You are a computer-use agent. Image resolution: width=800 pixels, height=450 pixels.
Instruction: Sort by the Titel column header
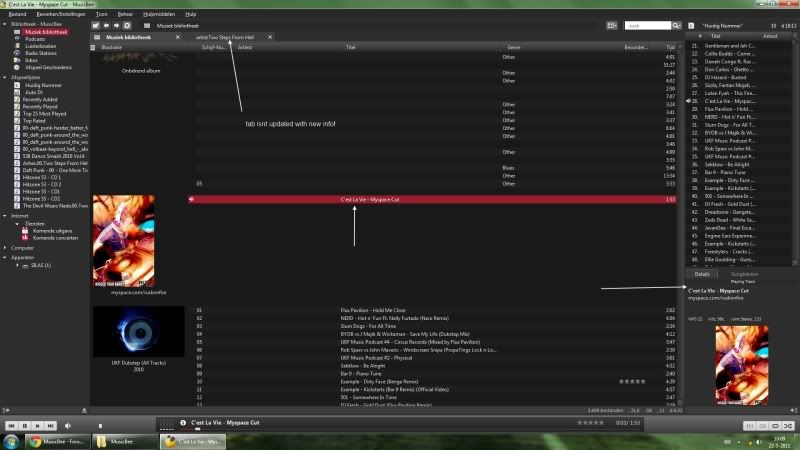pyautogui.click(x=351, y=47)
